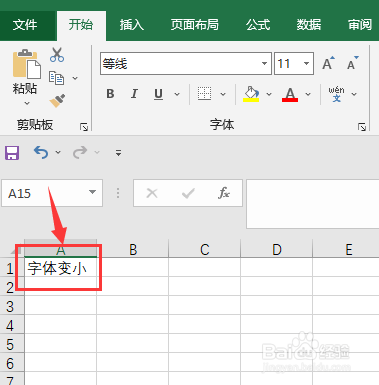The height and width of the screenshot is (385, 379).
Task: Undo the last action
Action: tap(41, 153)
